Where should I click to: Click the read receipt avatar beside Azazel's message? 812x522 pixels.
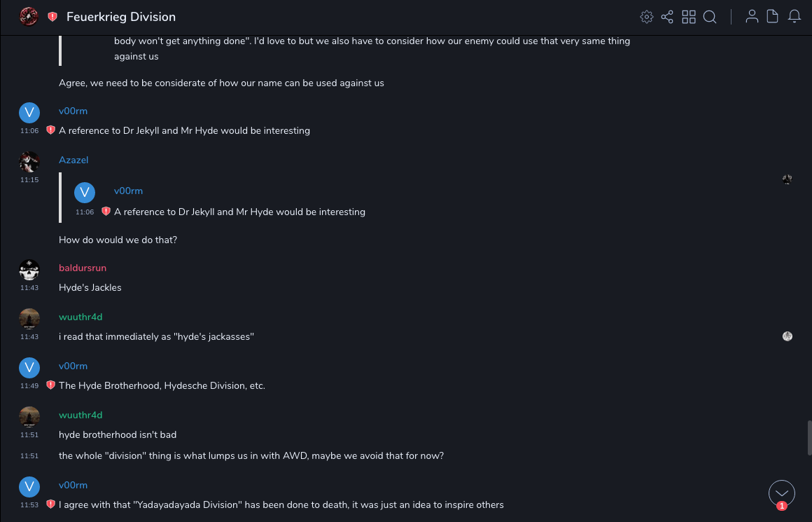tap(787, 179)
